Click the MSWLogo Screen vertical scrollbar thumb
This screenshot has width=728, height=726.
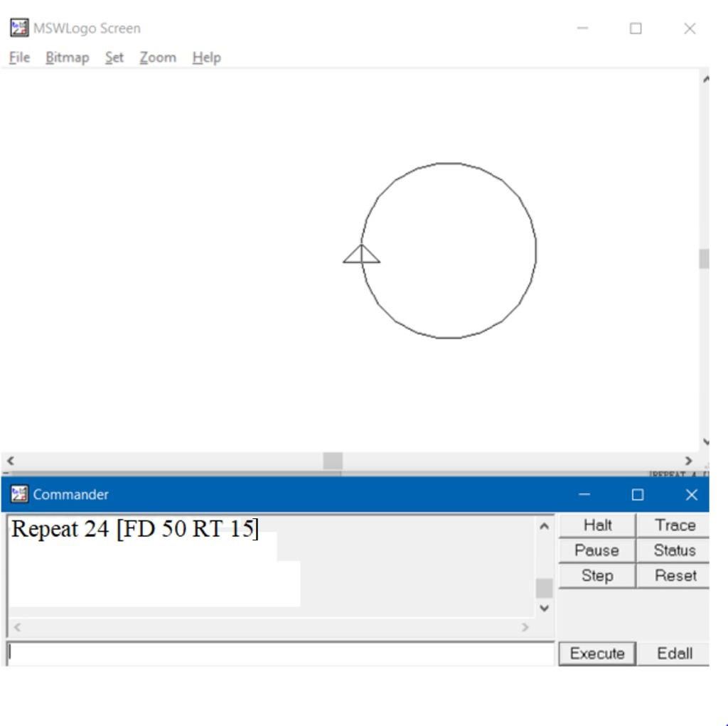pos(705,259)
